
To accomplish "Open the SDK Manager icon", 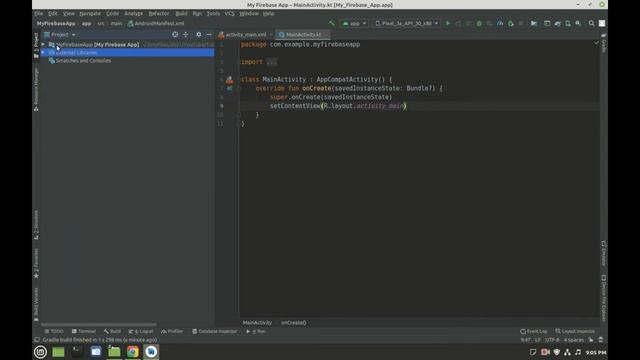I will tap(578, 23).
